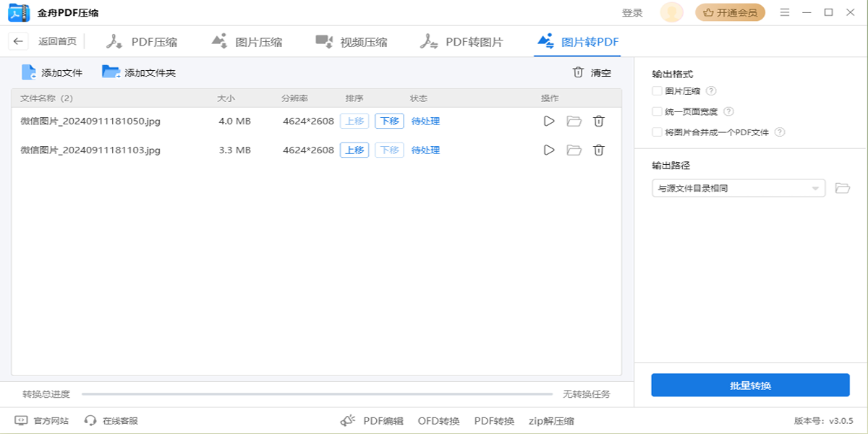Start conversion for 微信图片_20240911181050.jpg
Viewport: 868px width, 434px height.
tap(549, 121)
